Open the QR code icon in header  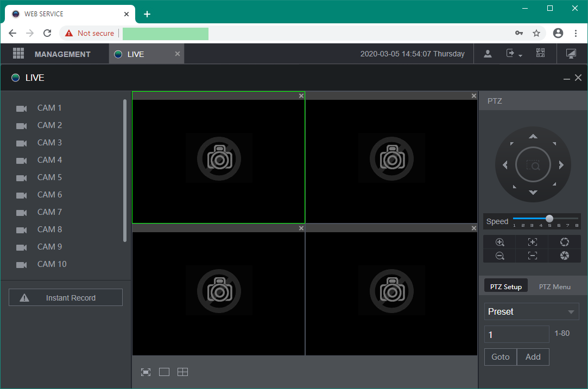[x=540, y=53]
